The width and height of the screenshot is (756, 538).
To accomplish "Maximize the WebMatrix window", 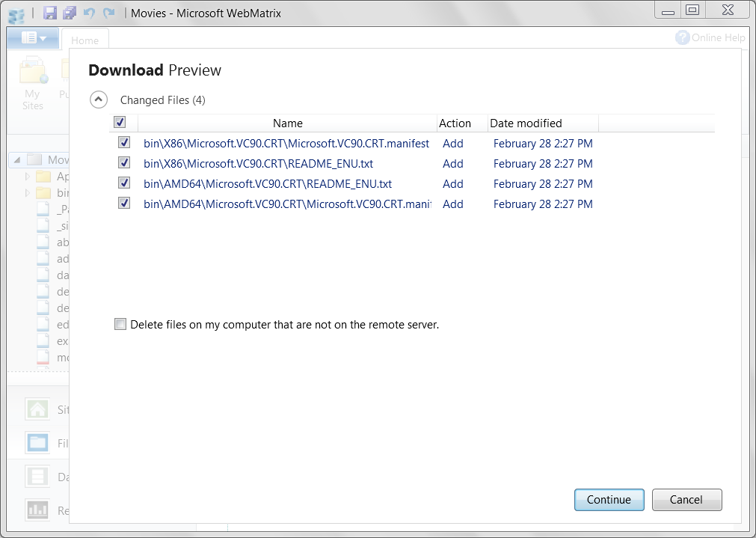I will (x=693, y=10).
